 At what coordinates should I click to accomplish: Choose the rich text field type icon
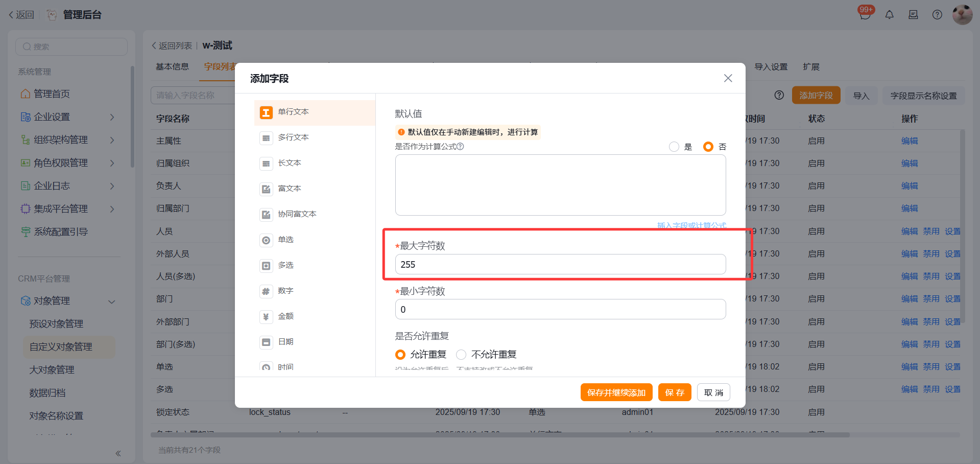pyautogui.click(x=266, y=189)
